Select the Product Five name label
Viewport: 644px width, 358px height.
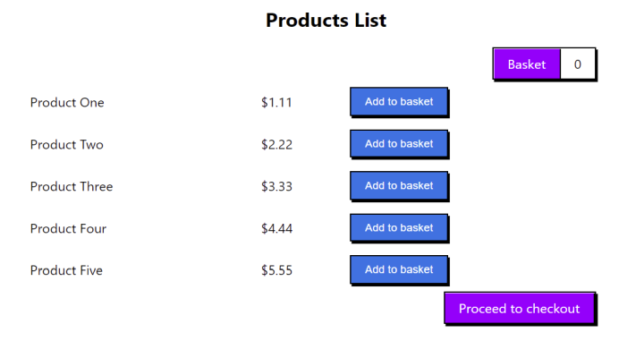[66, 270]
